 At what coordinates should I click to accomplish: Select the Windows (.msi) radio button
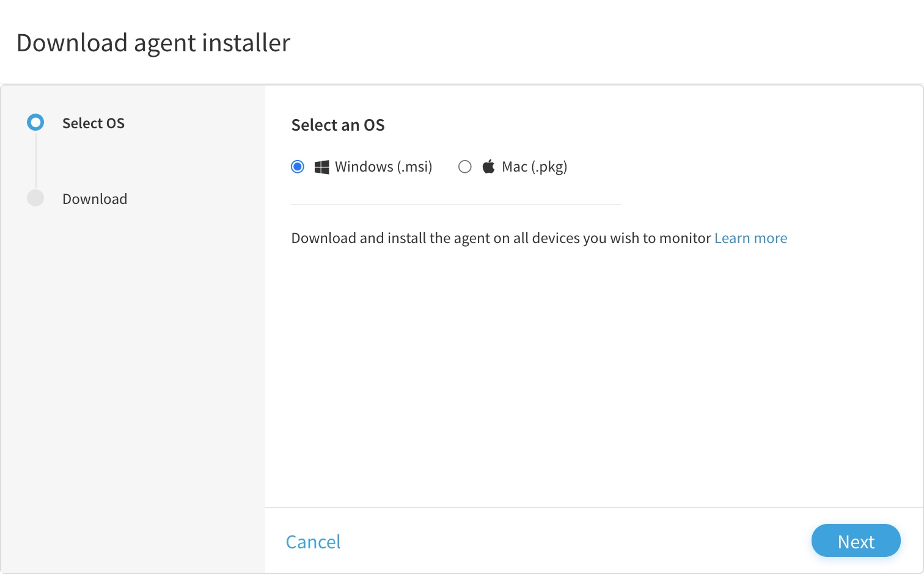[298, 167]
